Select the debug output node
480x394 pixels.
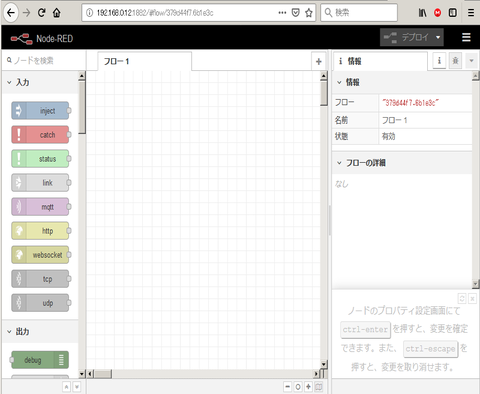coord(40,360)
